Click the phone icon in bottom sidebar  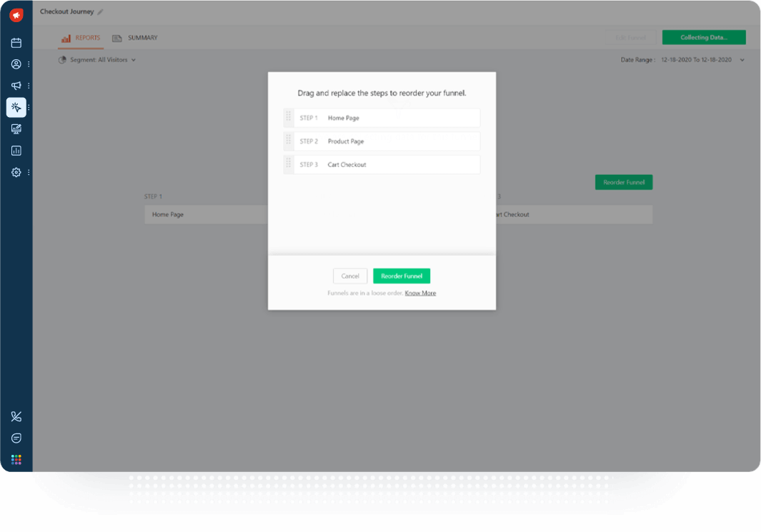[x=16, y=416]
